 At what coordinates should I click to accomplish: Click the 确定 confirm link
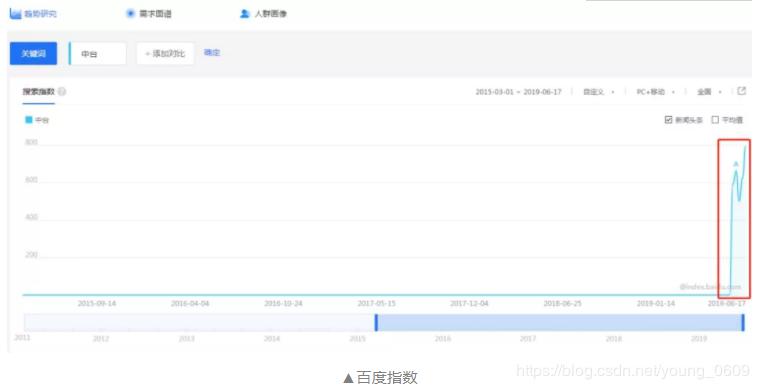pyautogui.click(x=212, y=52)
